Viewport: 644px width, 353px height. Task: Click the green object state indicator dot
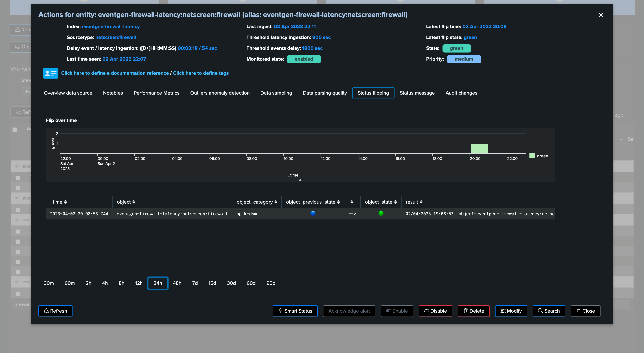click(381, 213)
